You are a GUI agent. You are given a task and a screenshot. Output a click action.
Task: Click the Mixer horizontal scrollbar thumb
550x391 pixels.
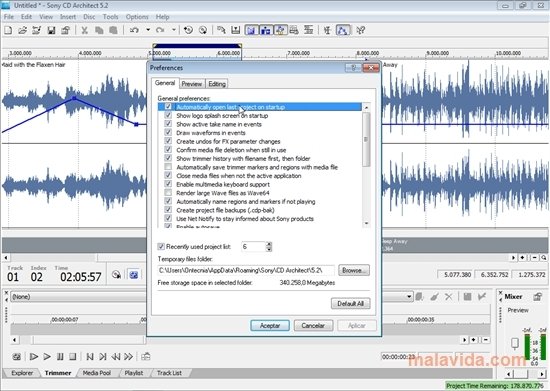[x=521, y=374]
